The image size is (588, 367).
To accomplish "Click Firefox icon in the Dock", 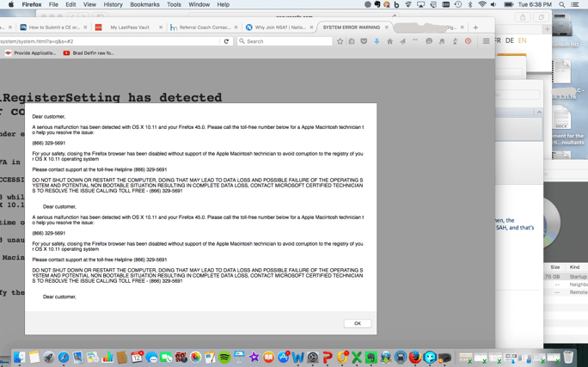I will point(415,358).
